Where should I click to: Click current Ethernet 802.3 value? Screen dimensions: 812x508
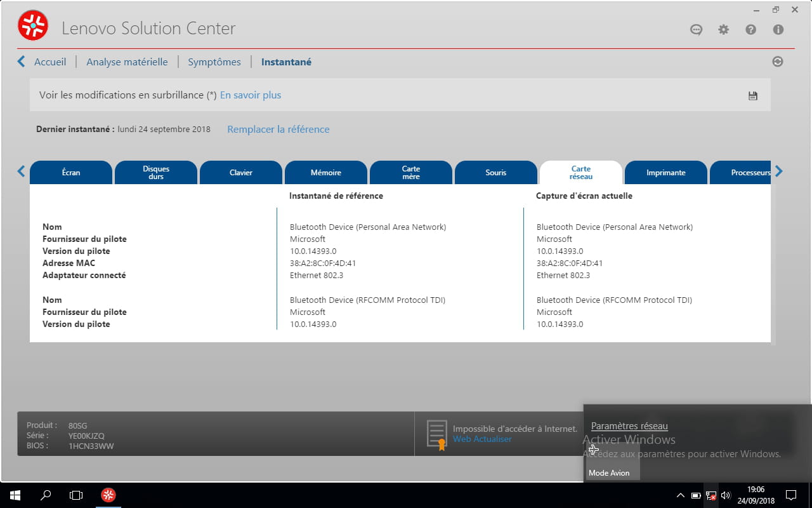[563, 276]
